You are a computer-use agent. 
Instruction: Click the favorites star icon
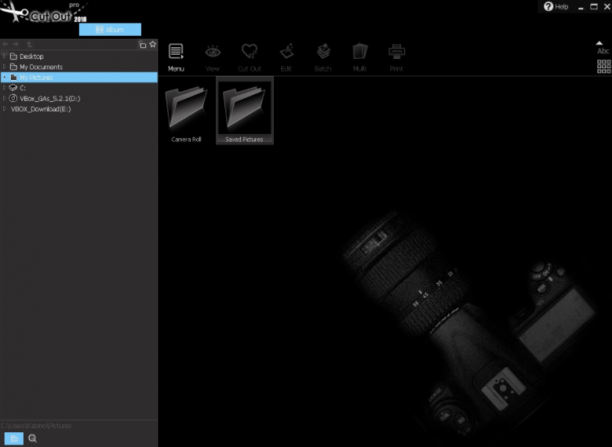pos(153,44)
